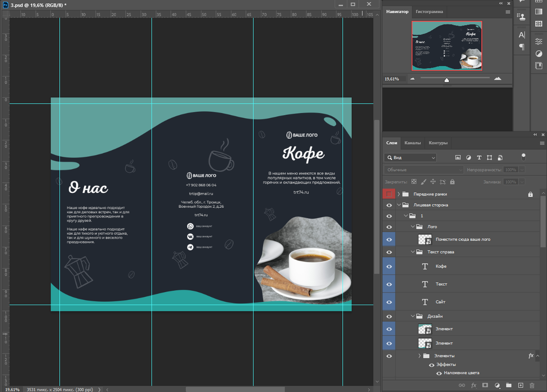
Task: Open the Properties panel icon
Action: point(539,41)
